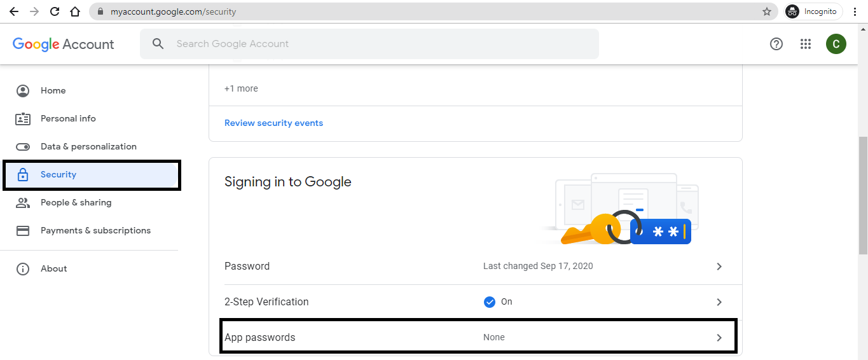Image resolution: width=868 pixels, height=360 pixels.
Task: Open the Google apps grid launcher
Action: coord(806,44)
